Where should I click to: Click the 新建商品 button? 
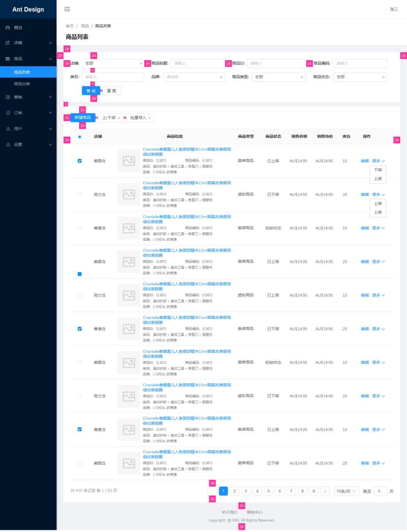click(83, 118)
